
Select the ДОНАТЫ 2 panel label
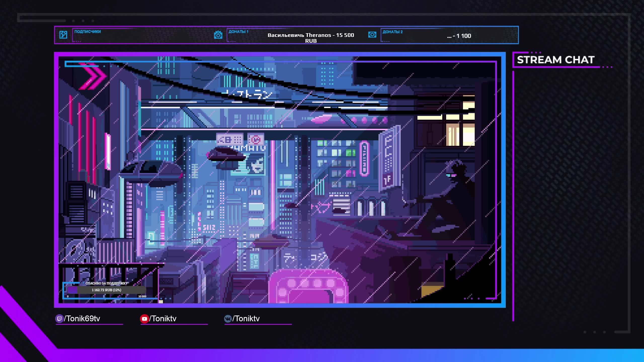coord(392,32)
